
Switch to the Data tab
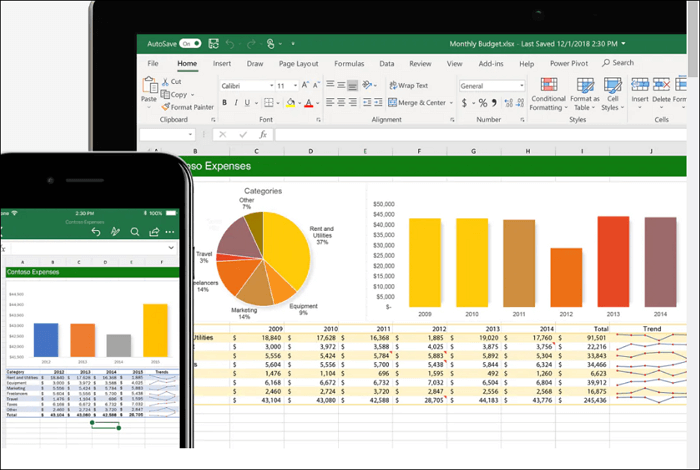pos(387,63)
